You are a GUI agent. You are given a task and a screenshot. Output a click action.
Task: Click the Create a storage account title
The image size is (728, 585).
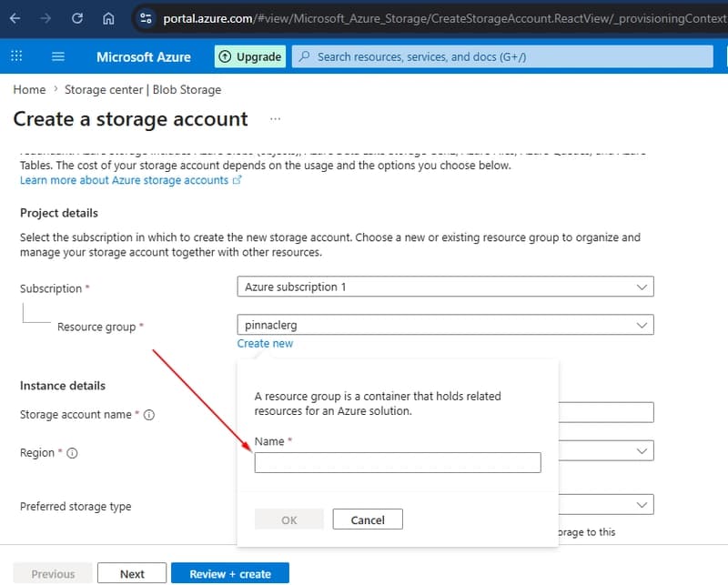click(130, 119)
